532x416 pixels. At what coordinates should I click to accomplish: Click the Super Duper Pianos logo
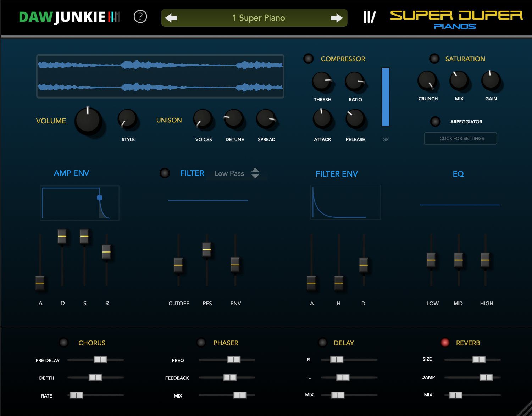click(456, 20)
